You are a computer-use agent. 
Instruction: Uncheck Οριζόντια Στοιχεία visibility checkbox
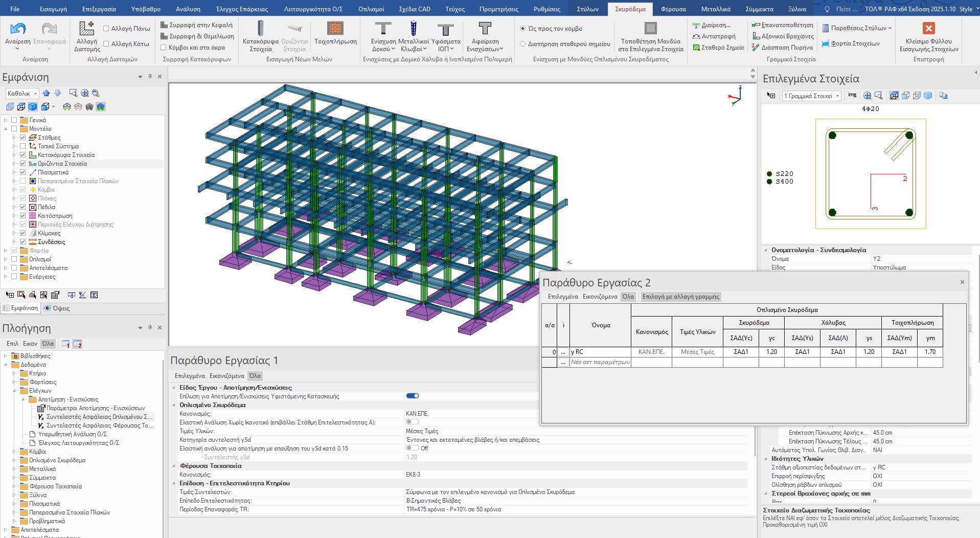pos(23,164)
